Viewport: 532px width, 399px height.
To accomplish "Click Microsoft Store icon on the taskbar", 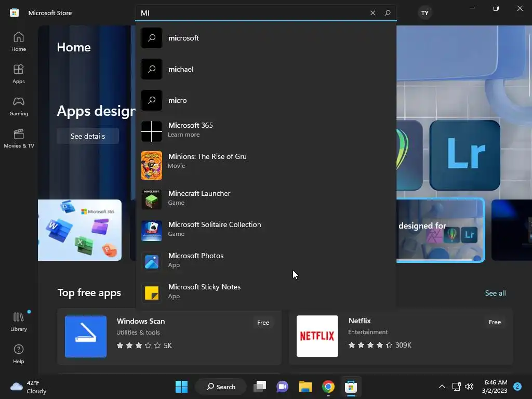I will (351, 387).
